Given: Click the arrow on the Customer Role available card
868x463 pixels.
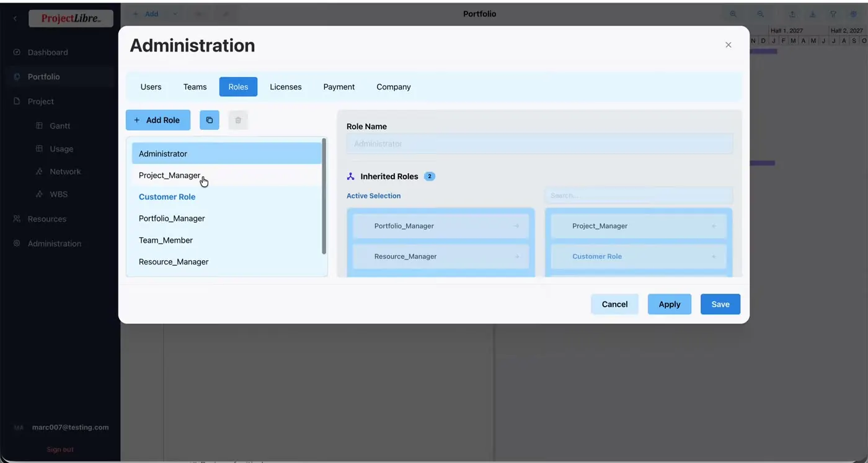Looking at the screenshot, I should pos(714,256).
